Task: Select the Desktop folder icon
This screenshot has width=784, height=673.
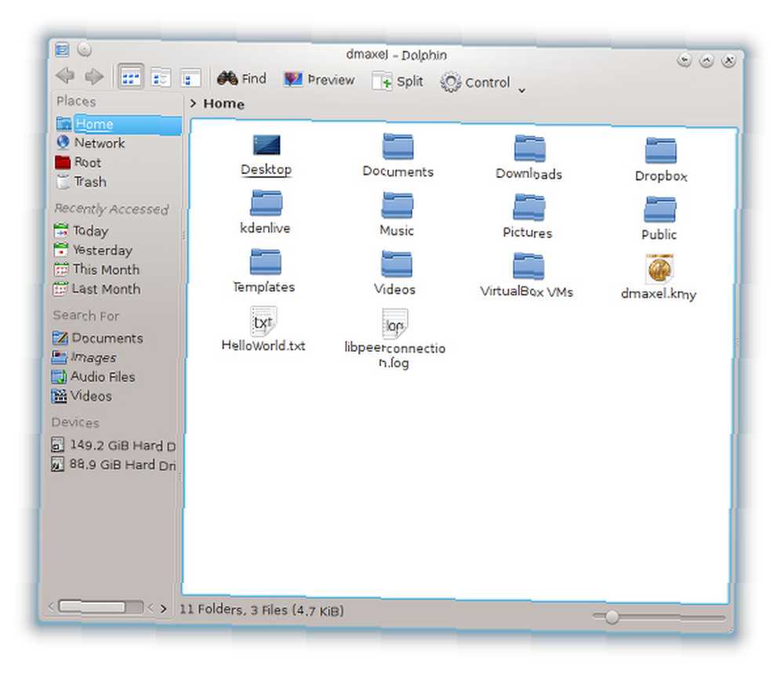Action: [266, 155]
